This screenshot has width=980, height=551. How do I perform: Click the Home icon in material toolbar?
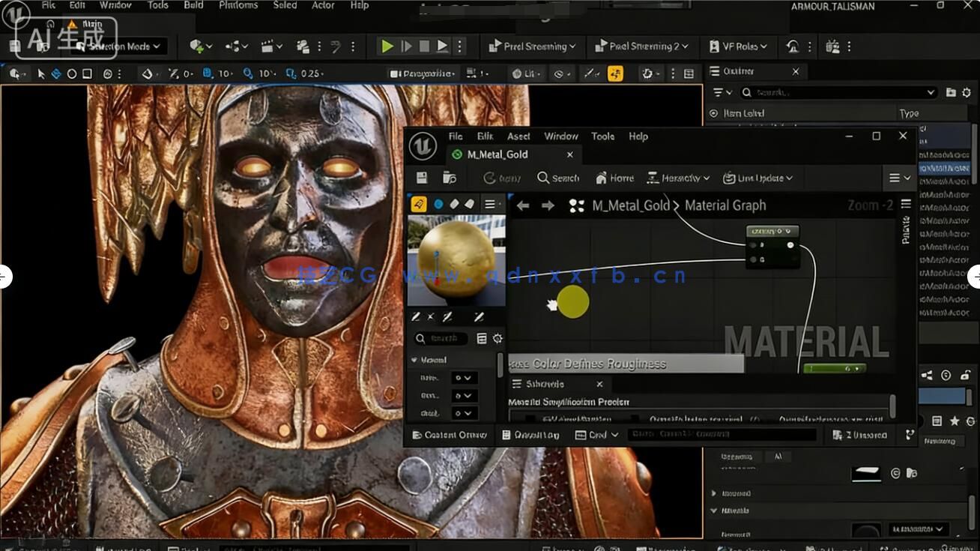[x=614, y=178]
